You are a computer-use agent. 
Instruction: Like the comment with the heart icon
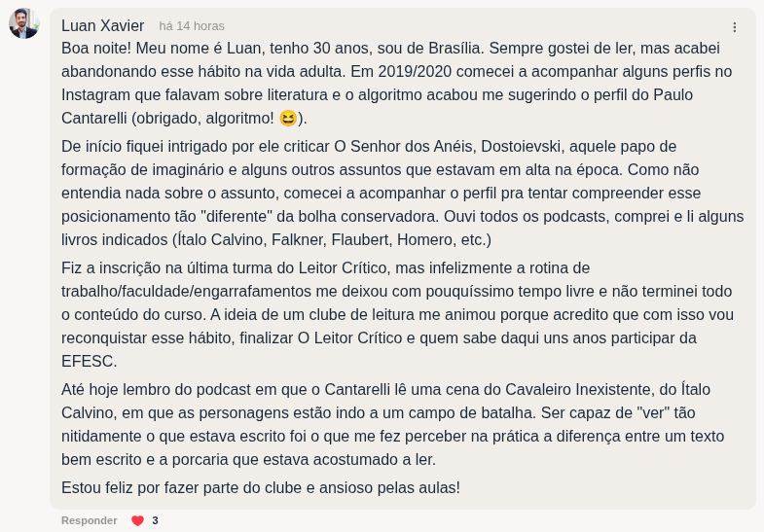point(137,520)
